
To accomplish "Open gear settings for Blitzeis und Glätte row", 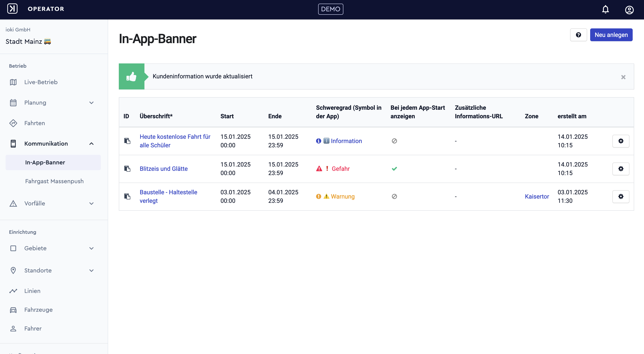I will [620, 169].
